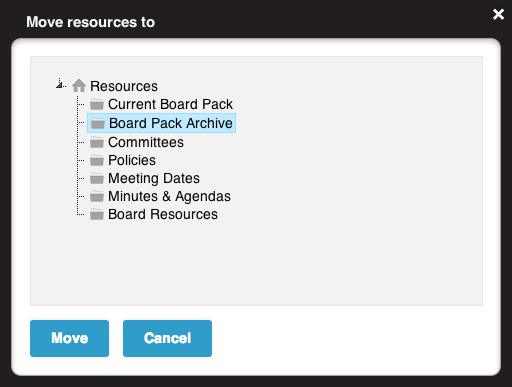
Task: Click the Board Resources folder icon
Action: tap(97, 214)
